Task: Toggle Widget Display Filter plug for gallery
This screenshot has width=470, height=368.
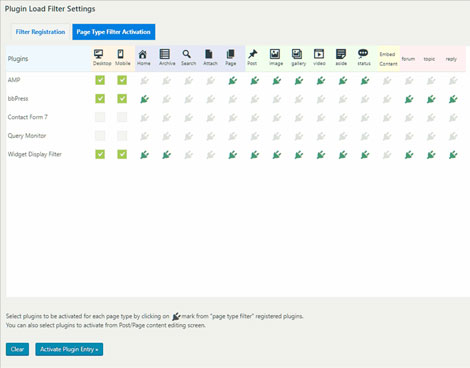Action: pyautogui.click(x=299, y=155)
